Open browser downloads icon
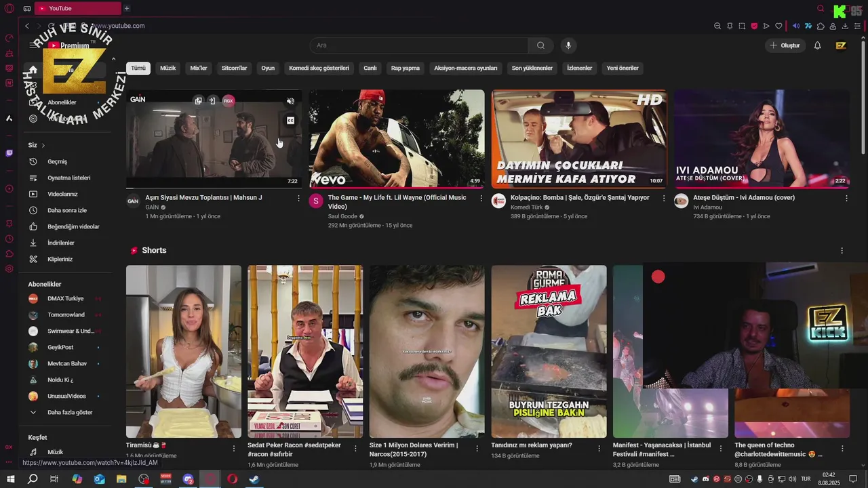Image resolution: width=868 pixels, height=488 pixels. click(845, 26)
